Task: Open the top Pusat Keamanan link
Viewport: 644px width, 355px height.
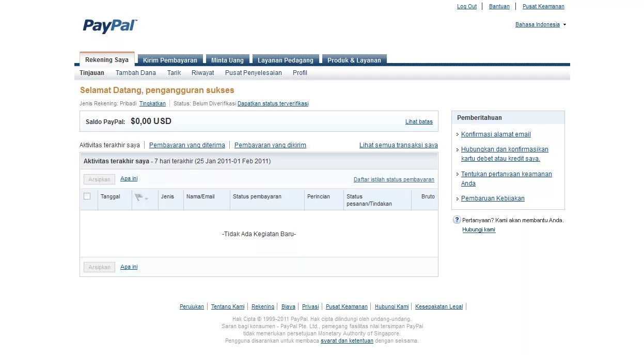Action: tap(543, 6)
